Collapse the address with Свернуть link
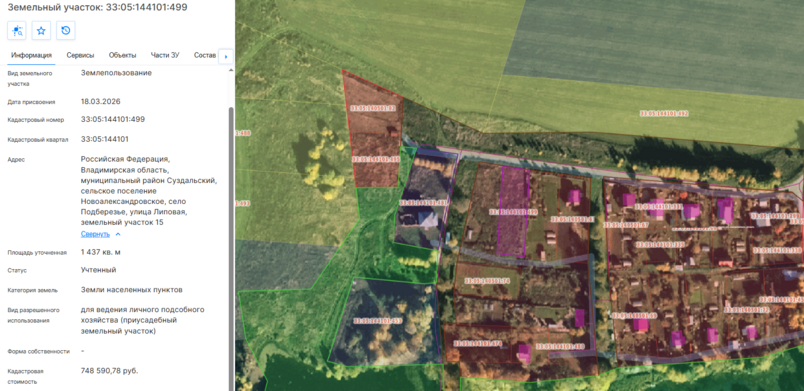The width and height of the screenshot is (804, 391). tap(95, 234)
